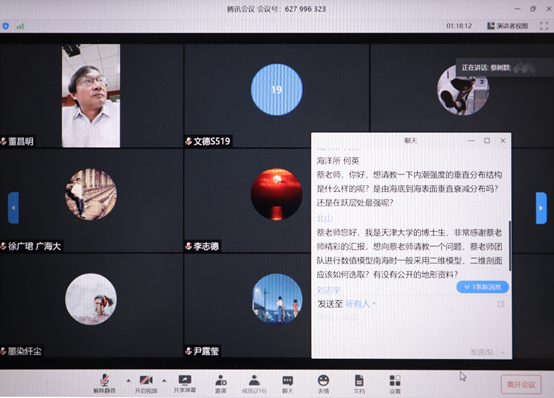Image resolution: width=554 pixels, height=398 pixels.
Task: Expand audio options arrow beside mute
Action: 128,380
